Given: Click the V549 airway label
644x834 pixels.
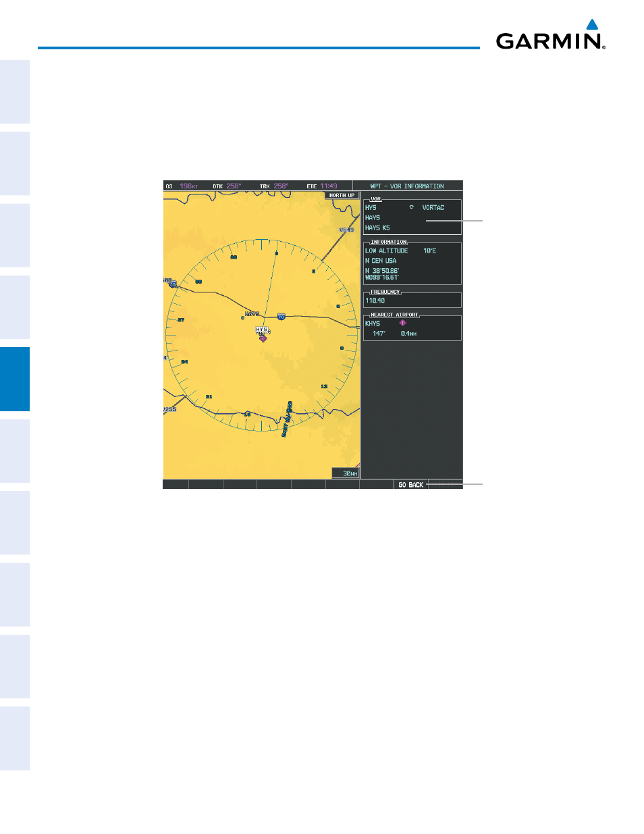Looking at the screenshot, I should point(346,230).
